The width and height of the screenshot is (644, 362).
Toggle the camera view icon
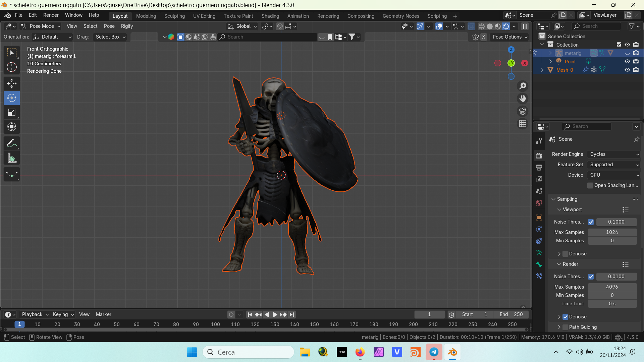tap(523, 111)
